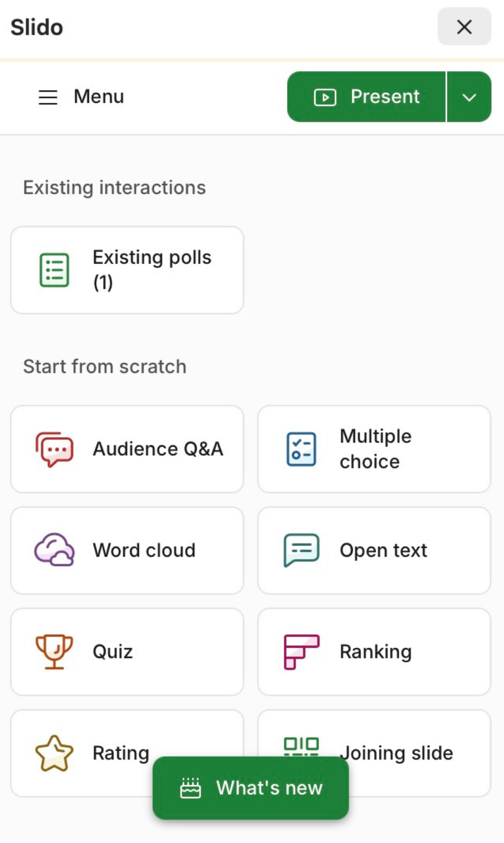Viewport: 504px width, 843px height.
Task: Click the Ranking bars icon
Action: 301,652
